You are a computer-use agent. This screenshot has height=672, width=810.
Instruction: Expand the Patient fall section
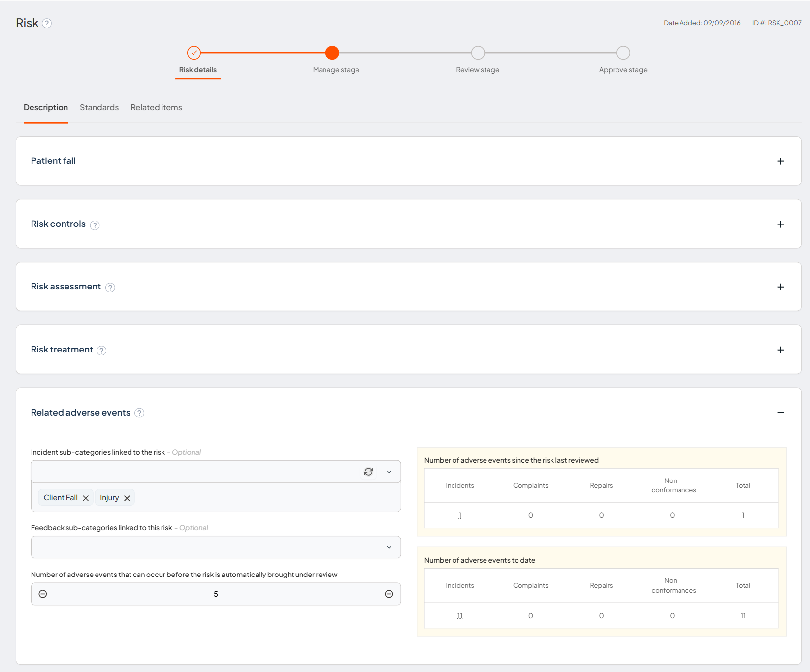click(x=780, y=161)
